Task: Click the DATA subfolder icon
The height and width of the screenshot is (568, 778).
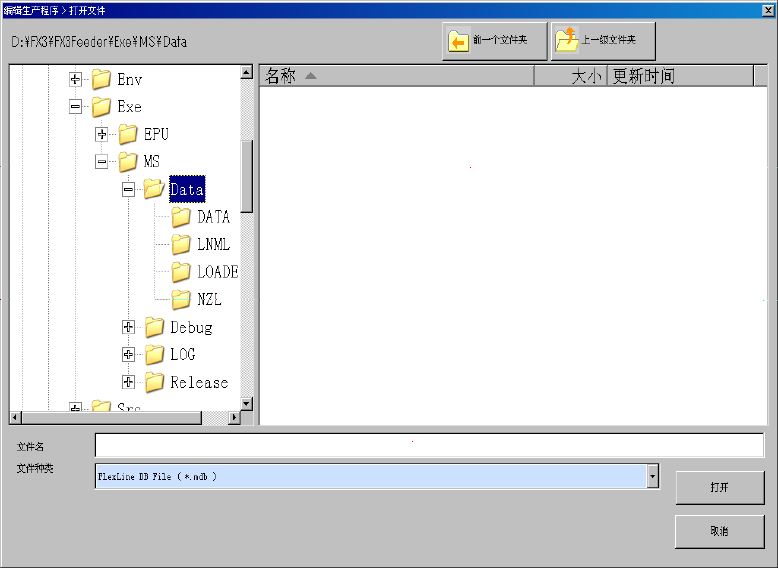Action: [181, 217]
